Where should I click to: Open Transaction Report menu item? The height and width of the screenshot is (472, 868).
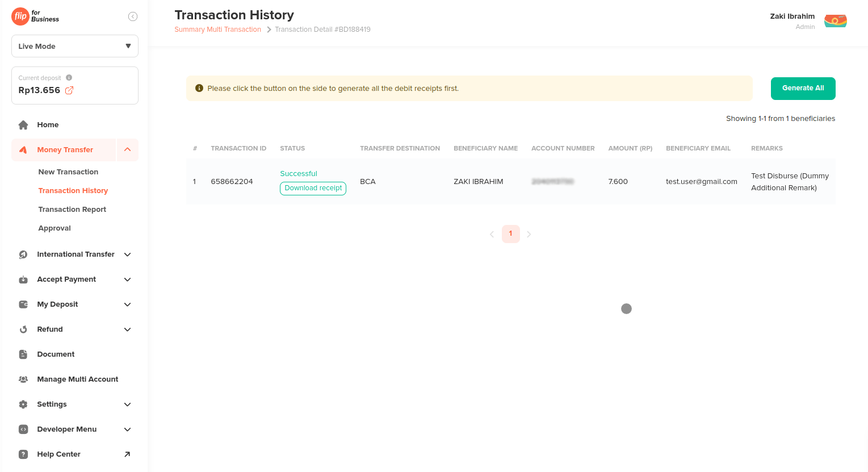coord(72,210)
